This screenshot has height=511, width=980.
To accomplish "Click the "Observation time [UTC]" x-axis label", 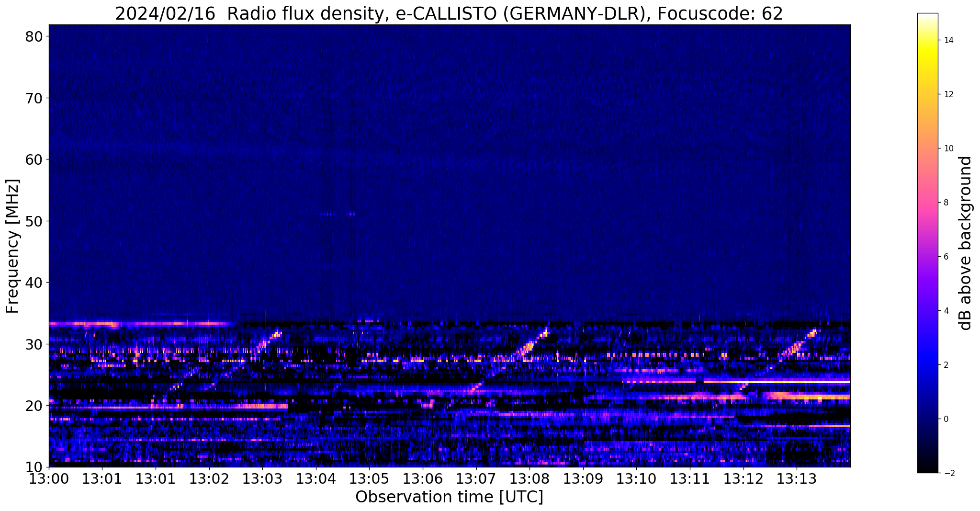I will [x=449, y=497].
